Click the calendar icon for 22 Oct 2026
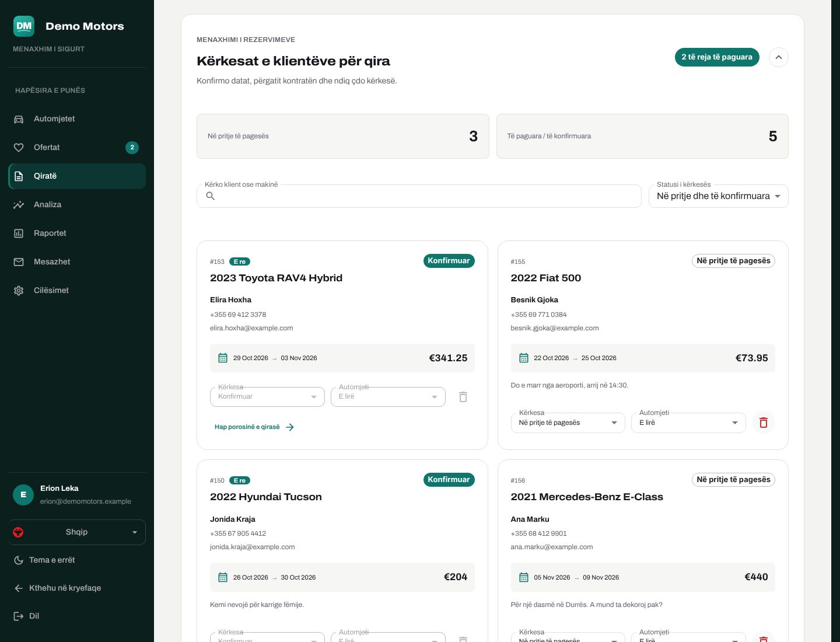 coord(524,358)
